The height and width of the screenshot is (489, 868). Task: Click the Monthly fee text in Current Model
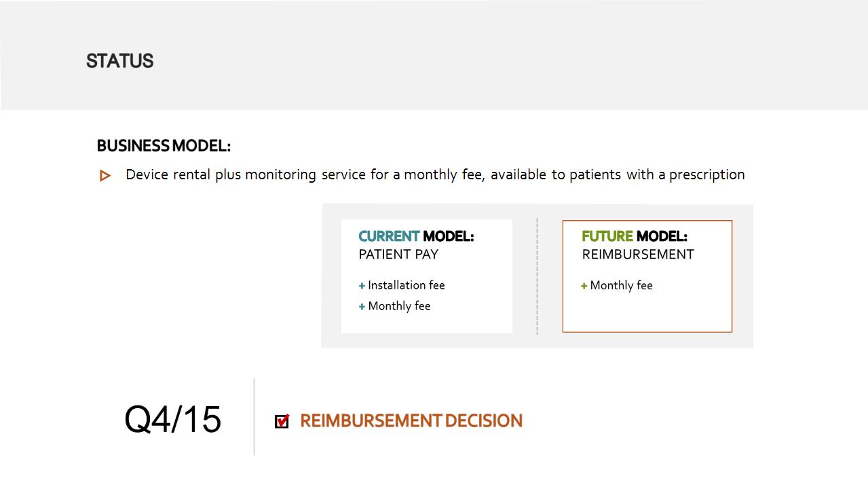[399, 306]
